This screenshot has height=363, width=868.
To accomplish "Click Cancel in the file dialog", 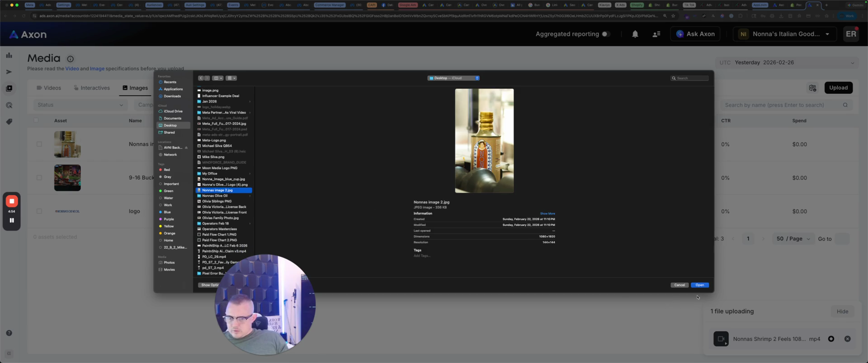I will pos(679,285).
